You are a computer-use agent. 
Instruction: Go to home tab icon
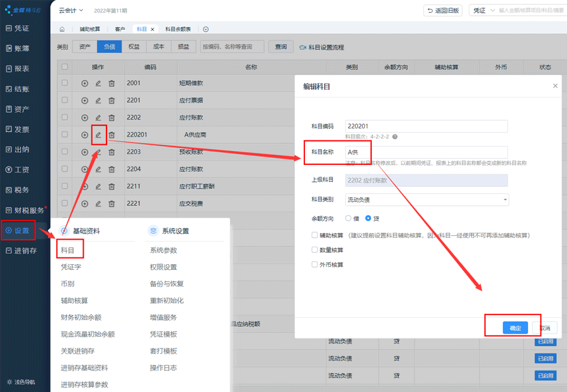(62, 30)
